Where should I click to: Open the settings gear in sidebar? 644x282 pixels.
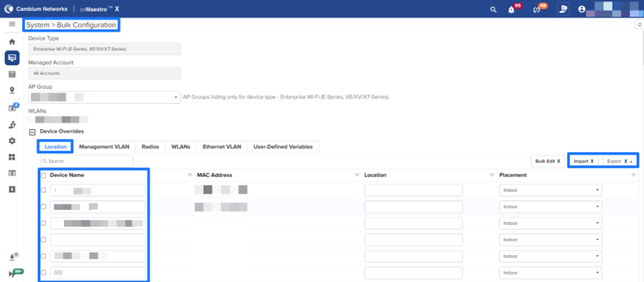coord(12,140)
